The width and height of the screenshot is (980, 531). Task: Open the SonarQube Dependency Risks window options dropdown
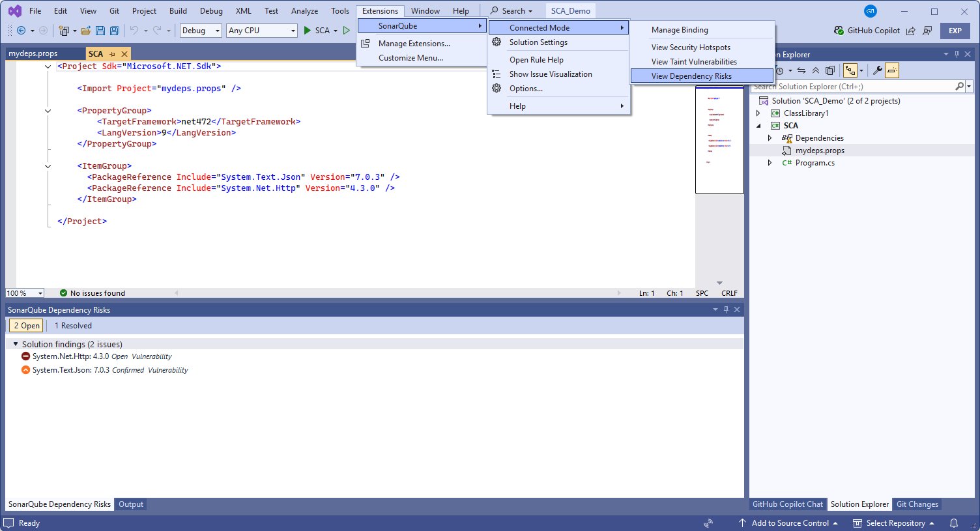[715, 310]
